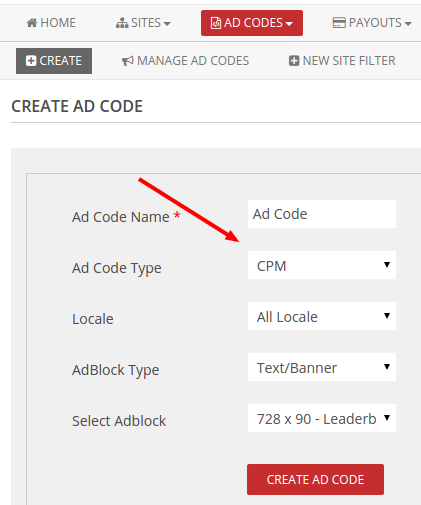Open NEW SITE FILTER link
The width and height of the screenshot is (421, 505).
pos(342,61)
